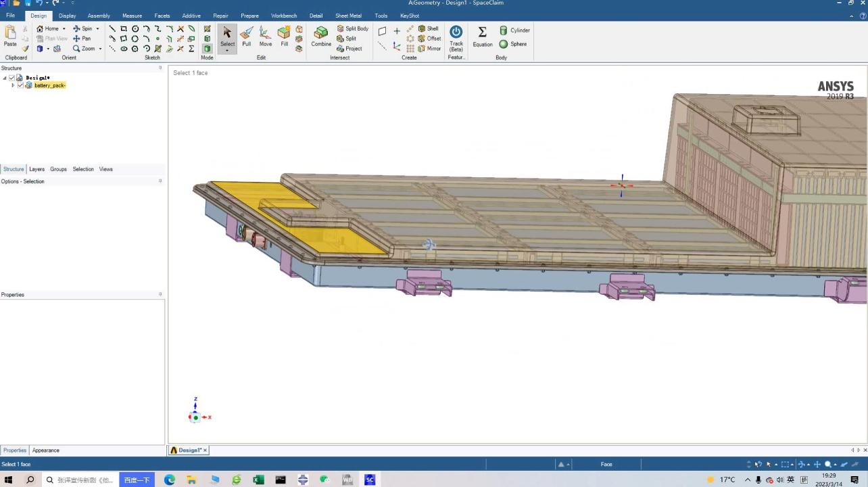Click the Split Body tool

352,29
